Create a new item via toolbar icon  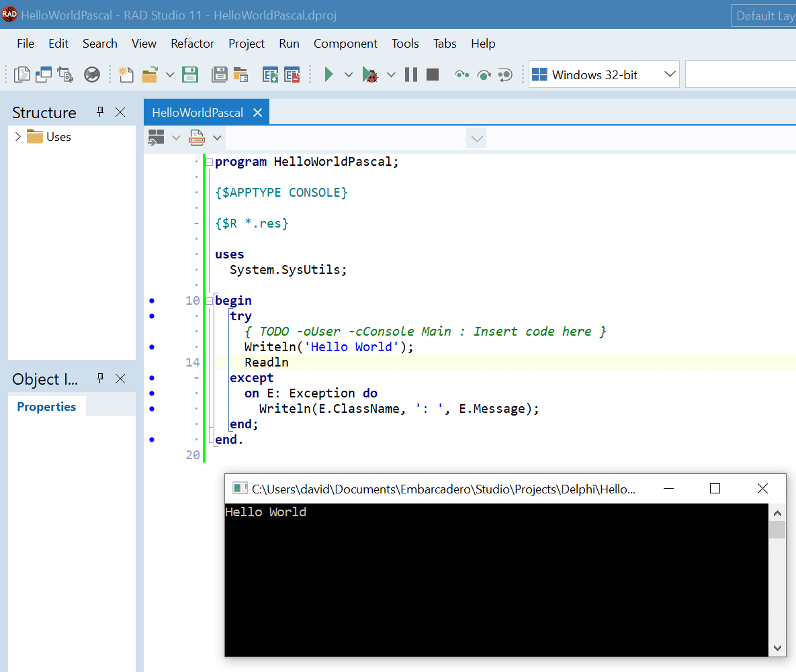(126, 75)
